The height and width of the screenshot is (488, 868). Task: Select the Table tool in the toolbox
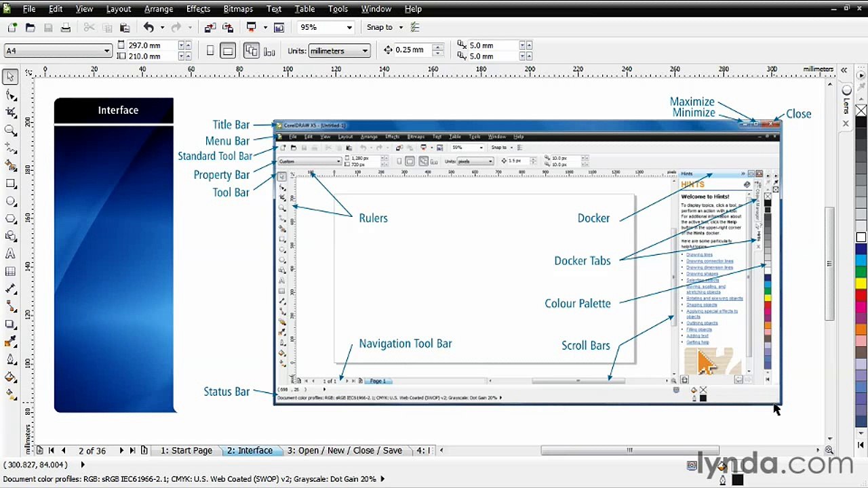point(11,272)
